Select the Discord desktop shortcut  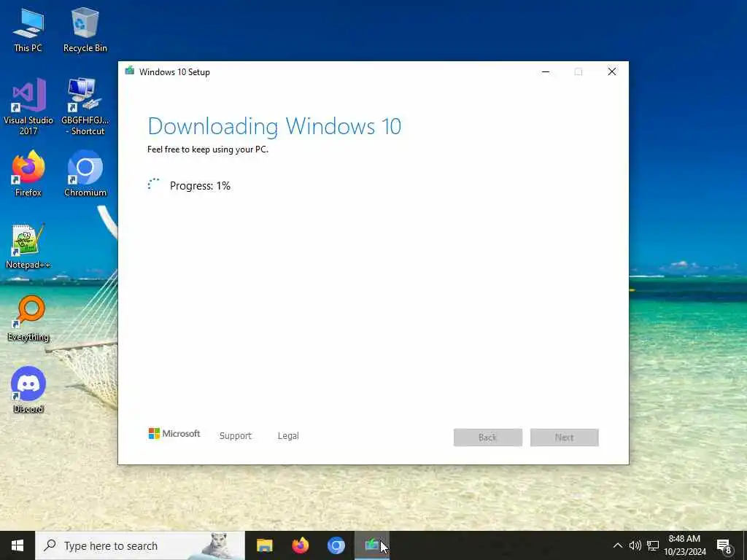(28, 390)
